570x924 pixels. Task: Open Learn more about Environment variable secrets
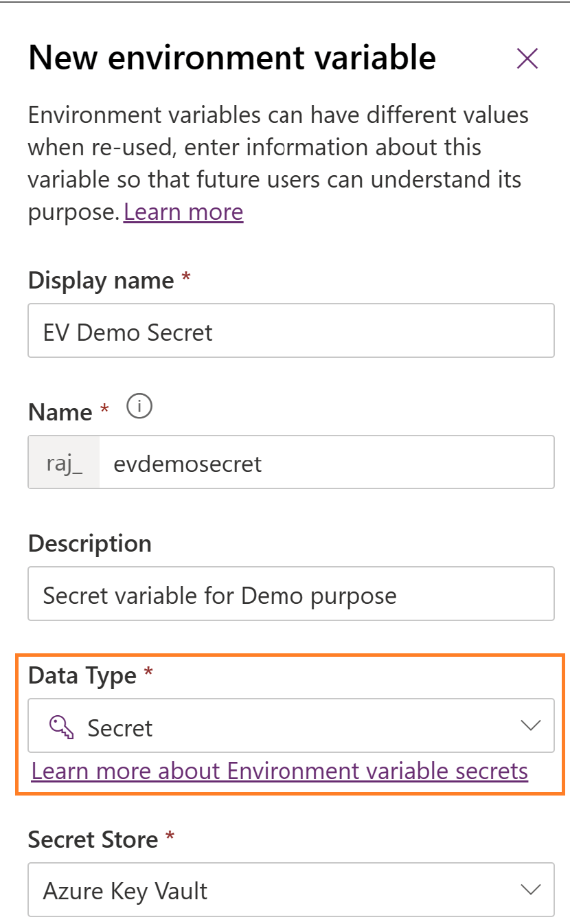pyautogui.click(x=280, y=771)
